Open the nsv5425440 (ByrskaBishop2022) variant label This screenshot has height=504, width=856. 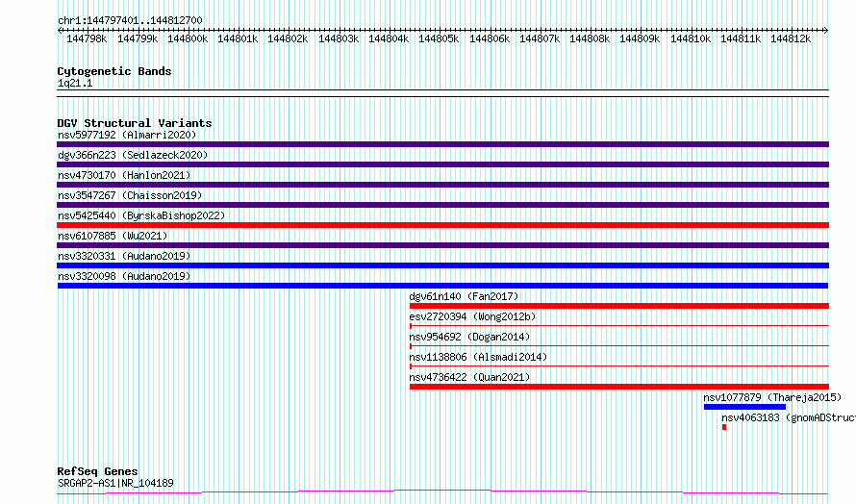point(141,215)
